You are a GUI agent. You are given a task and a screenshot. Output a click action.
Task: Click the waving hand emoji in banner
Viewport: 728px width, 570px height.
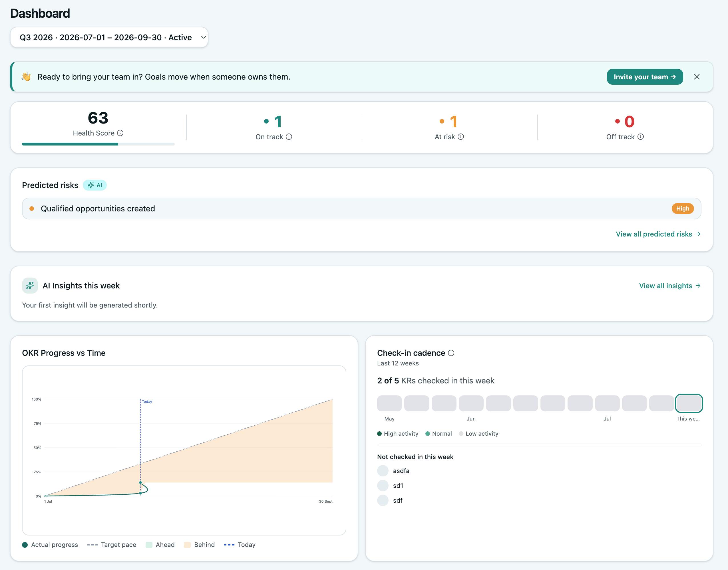click(26, 77)
